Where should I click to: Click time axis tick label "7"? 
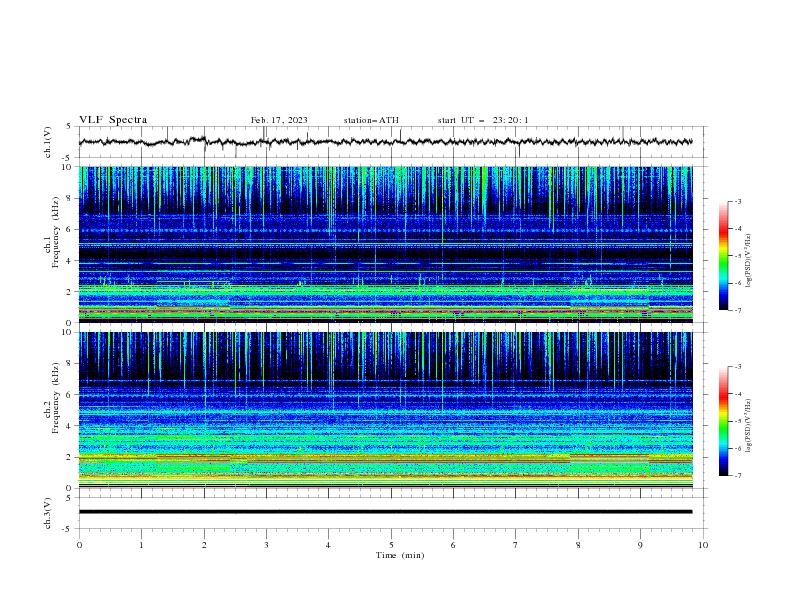516,545
